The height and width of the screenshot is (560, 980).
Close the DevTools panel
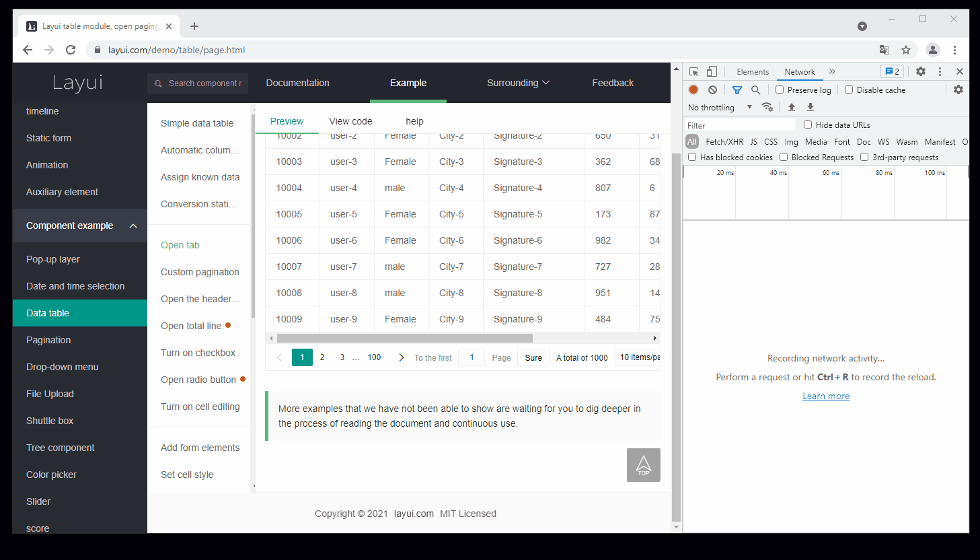coord(960,71)
